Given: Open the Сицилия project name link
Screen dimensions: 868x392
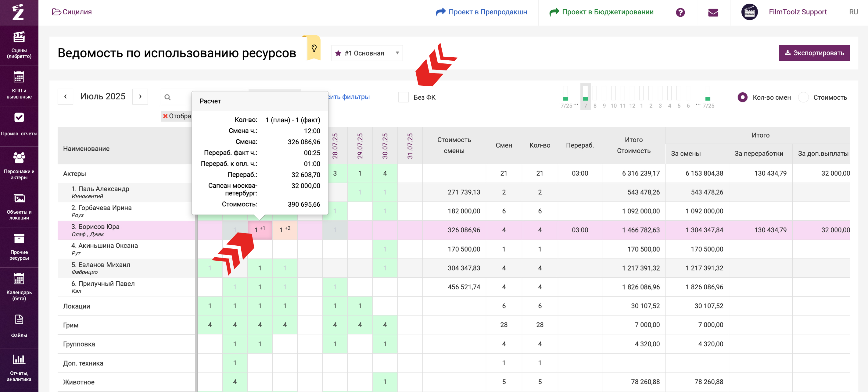Looking at the screenshot, I should coord(77,12).
